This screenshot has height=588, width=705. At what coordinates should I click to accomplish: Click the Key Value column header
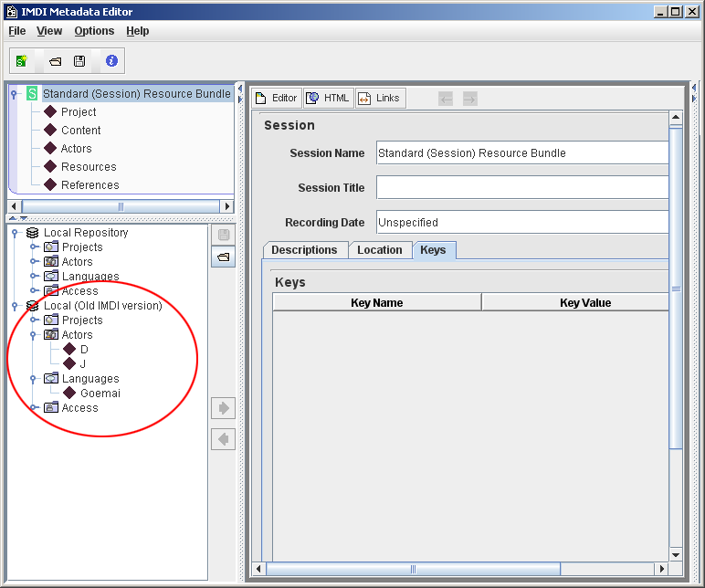tap(575, 302)
